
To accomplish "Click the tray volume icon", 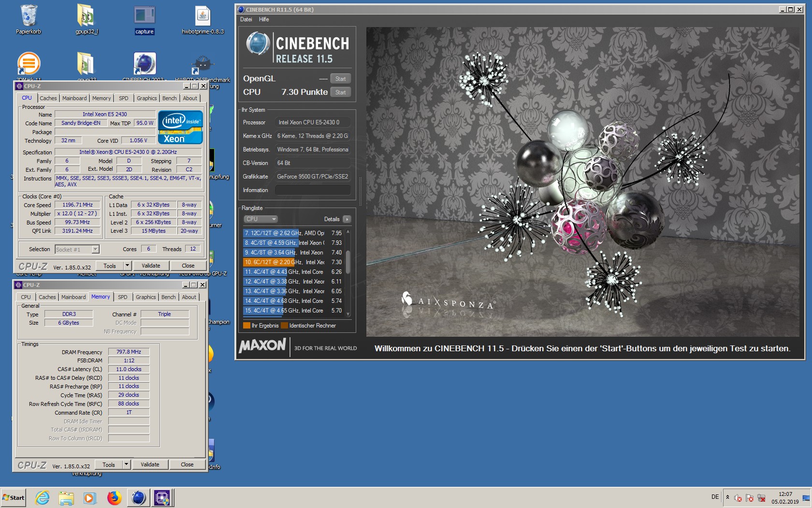I will click(x=738, y=498).
